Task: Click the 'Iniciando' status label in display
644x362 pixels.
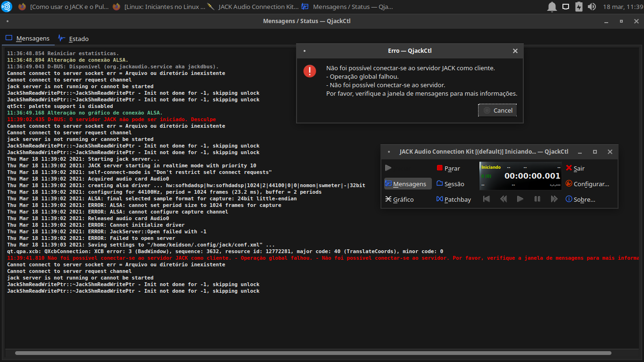Action: pos(491,167)
